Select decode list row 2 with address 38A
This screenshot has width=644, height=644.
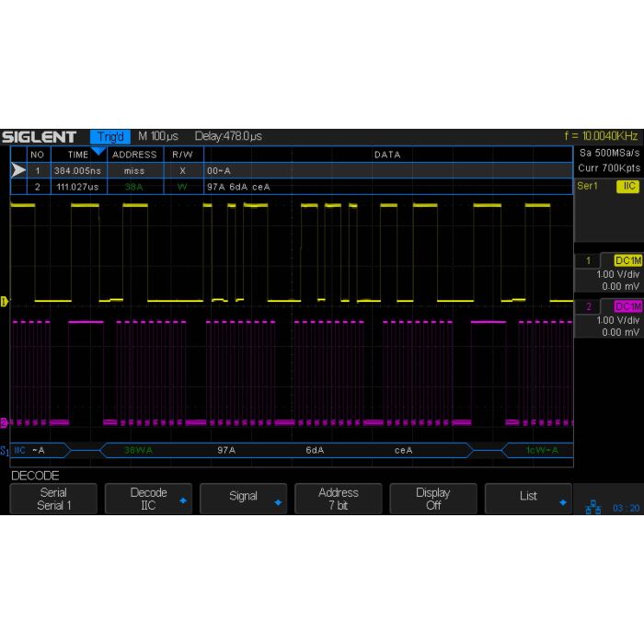(134, 187)
